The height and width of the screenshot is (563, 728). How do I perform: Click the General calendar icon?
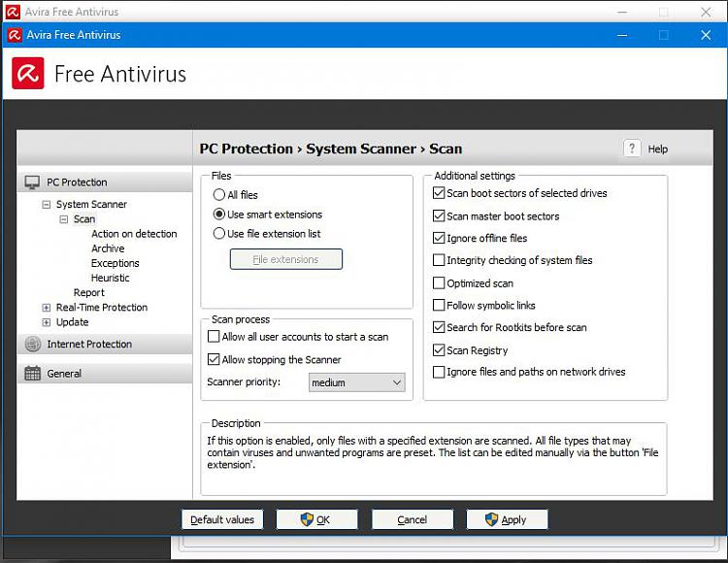click(32, 373)
